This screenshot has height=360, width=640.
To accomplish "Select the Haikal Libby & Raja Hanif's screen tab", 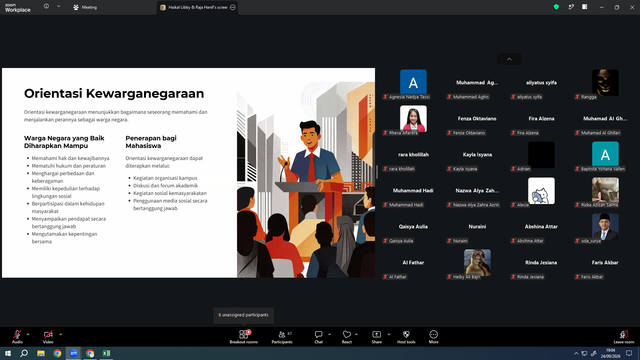I will [198, 7].
